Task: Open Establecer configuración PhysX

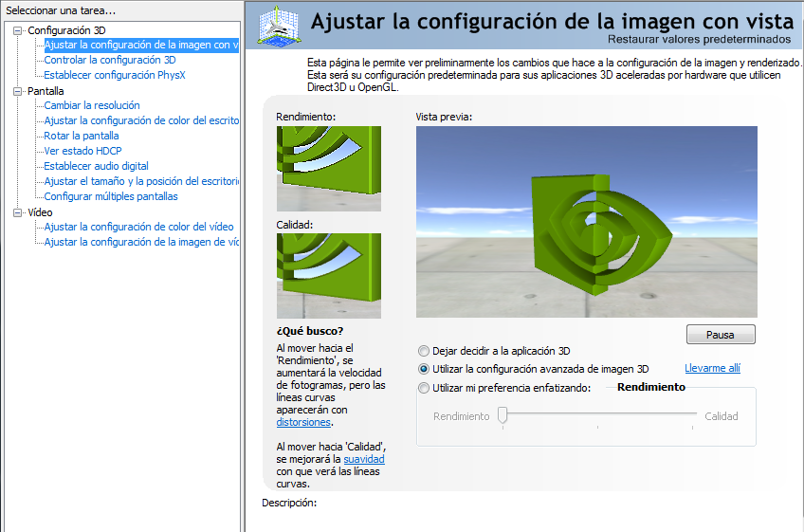Action: [x=115, y=76]
